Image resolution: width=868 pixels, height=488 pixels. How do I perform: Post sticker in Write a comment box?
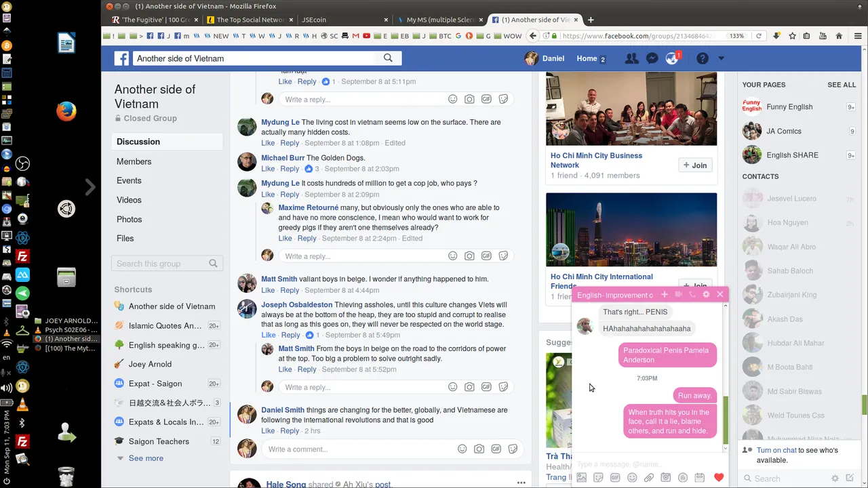pos(513,449)
